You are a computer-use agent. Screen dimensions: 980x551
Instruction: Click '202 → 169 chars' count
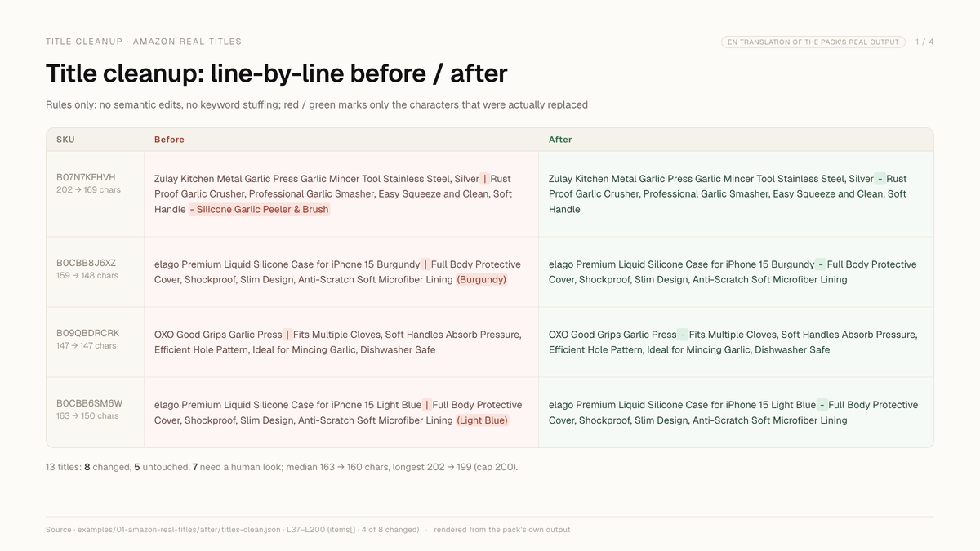tap(88, 190)
